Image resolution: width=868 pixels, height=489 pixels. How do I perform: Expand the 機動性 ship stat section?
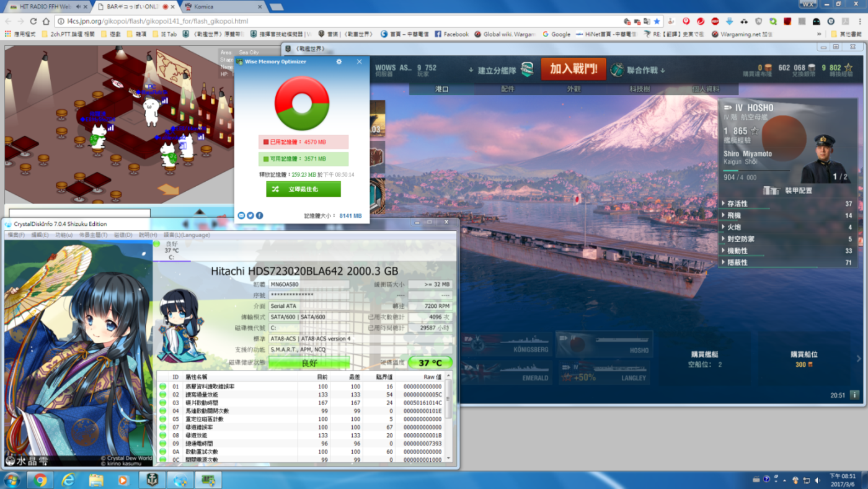coord(737,251)
